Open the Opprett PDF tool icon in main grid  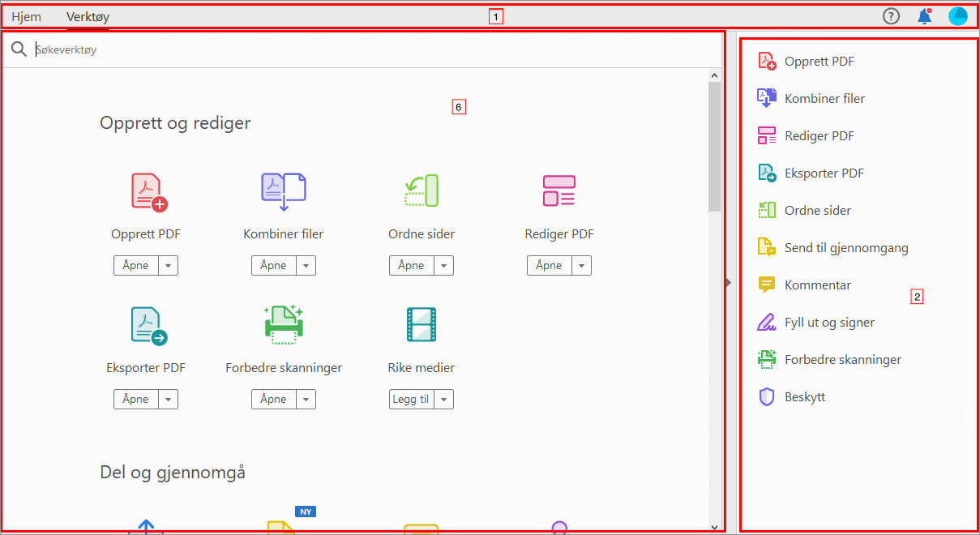(x=148, y=193)
